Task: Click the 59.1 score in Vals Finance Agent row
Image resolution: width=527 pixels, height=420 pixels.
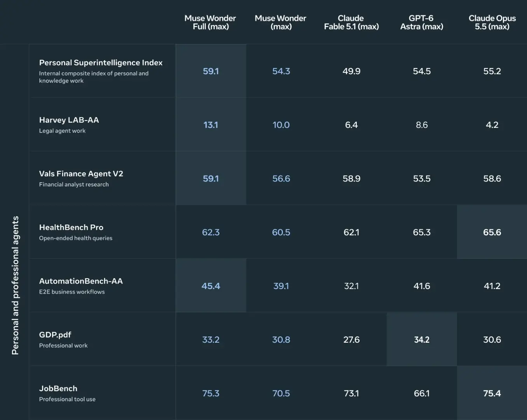Action: tap(211, 178)
